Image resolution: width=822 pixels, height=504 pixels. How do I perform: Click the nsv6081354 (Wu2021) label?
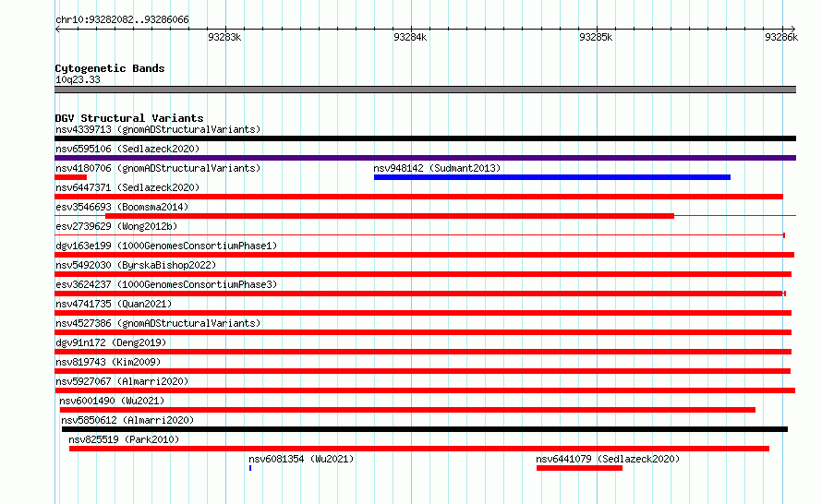[x=301, y=459]
